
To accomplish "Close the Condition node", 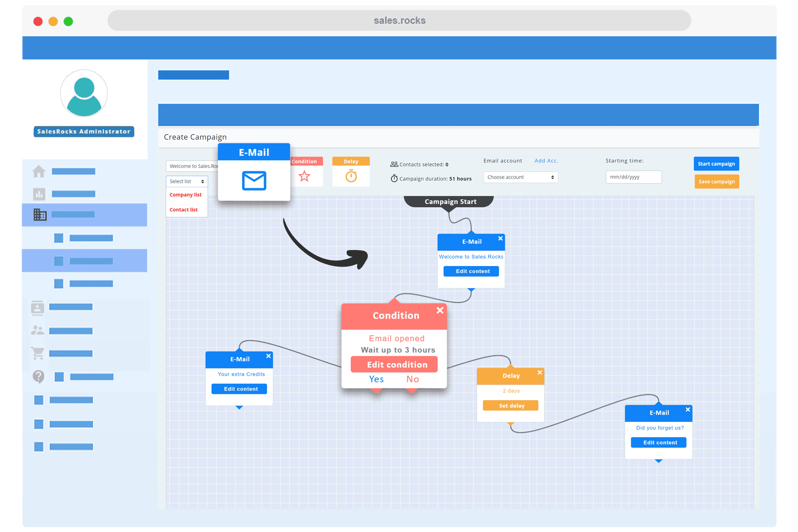I will pyautogui.click(x=440, y=310).
